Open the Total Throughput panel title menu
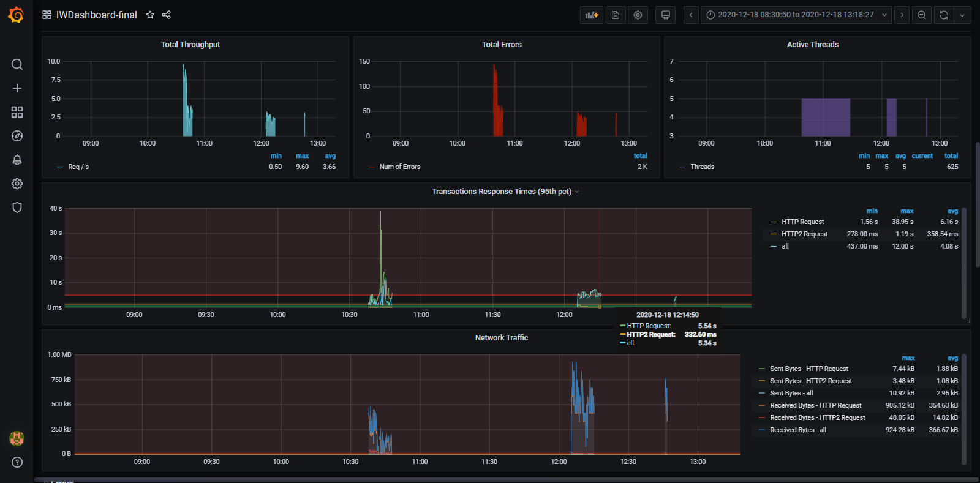This screenshot has width=980, height=483. click(x=190, y=45)
